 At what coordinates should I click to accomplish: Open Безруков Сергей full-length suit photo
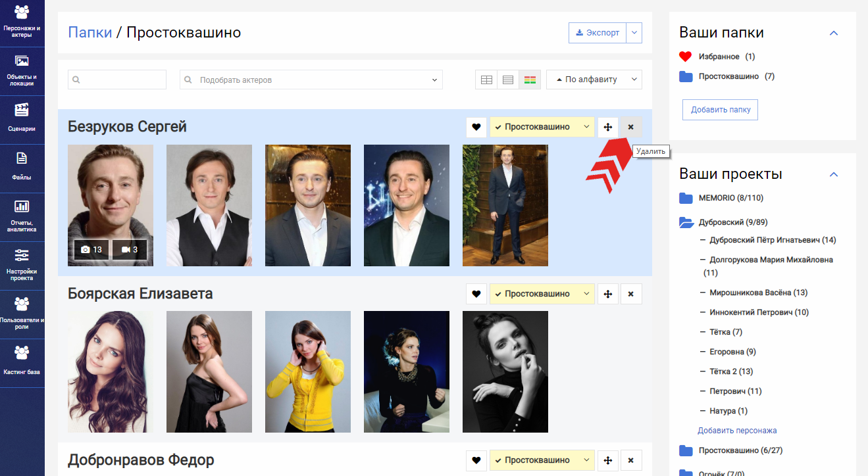tap(505, 206)
